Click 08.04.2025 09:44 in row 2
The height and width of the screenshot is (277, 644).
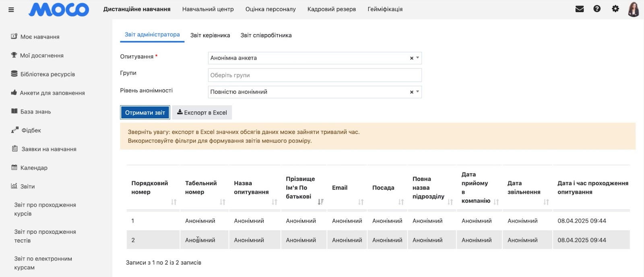coord(582,240)
